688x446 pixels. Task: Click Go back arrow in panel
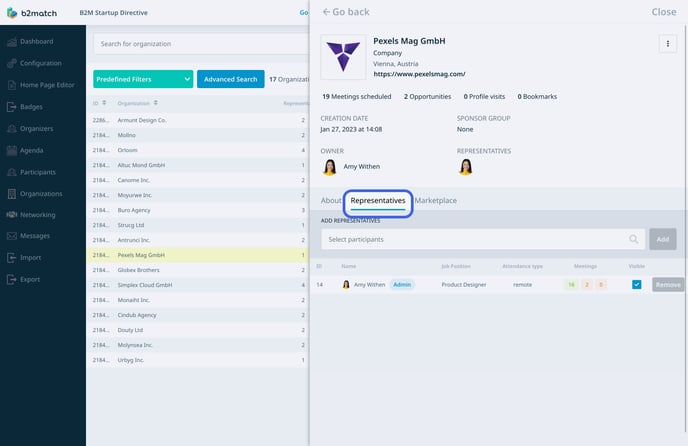[346, 12]
